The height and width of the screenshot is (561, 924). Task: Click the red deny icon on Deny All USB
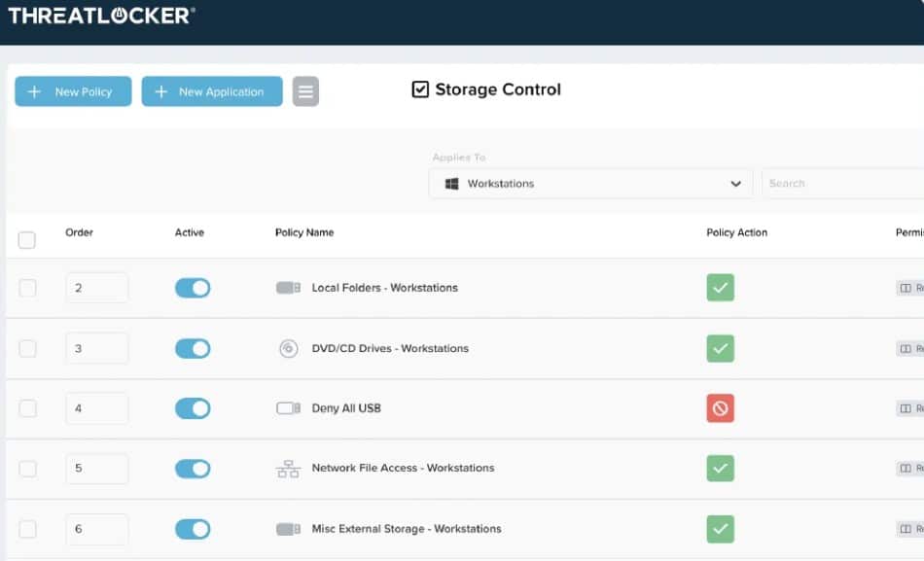pos(720,408)
